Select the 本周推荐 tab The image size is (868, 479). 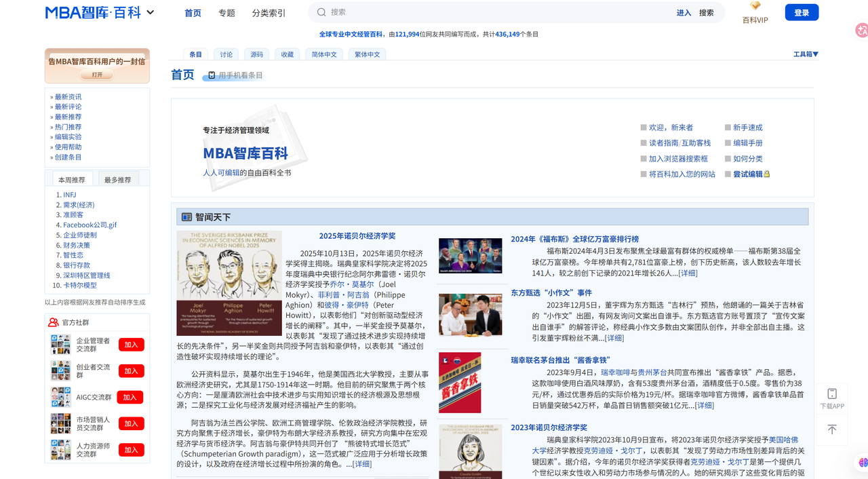(x=72, y=180)
